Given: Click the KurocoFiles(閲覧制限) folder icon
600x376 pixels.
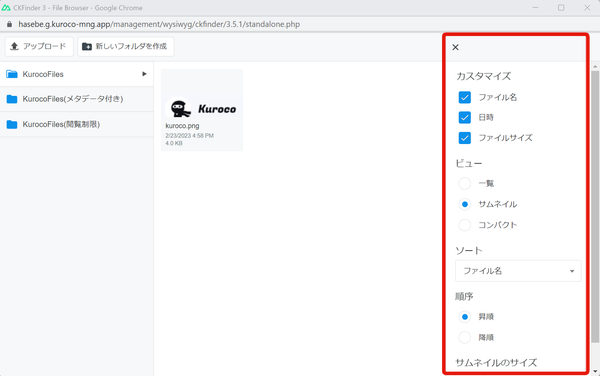Looking at the screenshot, I should click(x=12, y=124).
